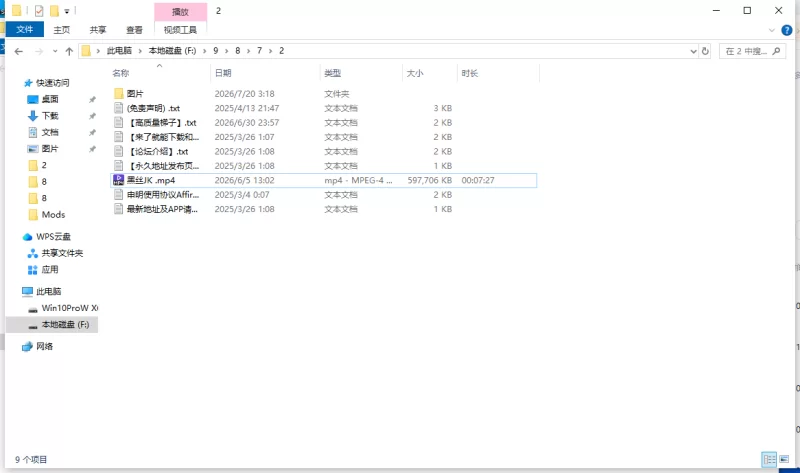800x473 pixels.
Task: Click the search magnifier icon
Action: 776,51
